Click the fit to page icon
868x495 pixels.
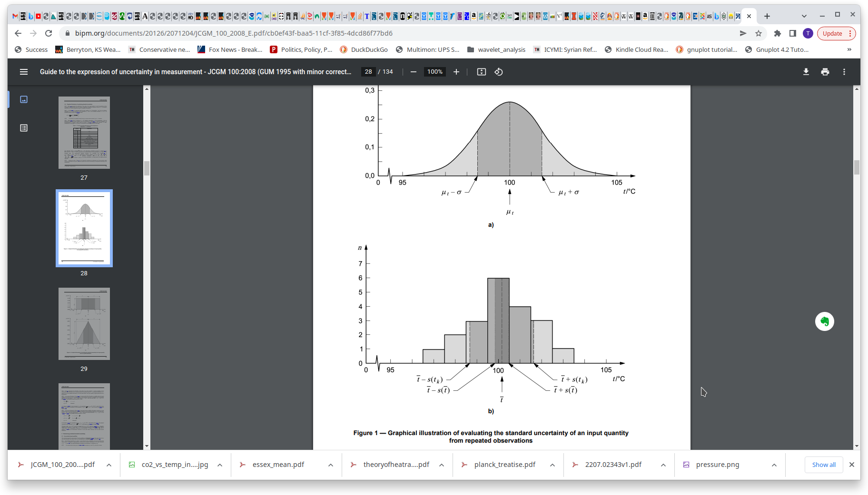tap(482, 72)
